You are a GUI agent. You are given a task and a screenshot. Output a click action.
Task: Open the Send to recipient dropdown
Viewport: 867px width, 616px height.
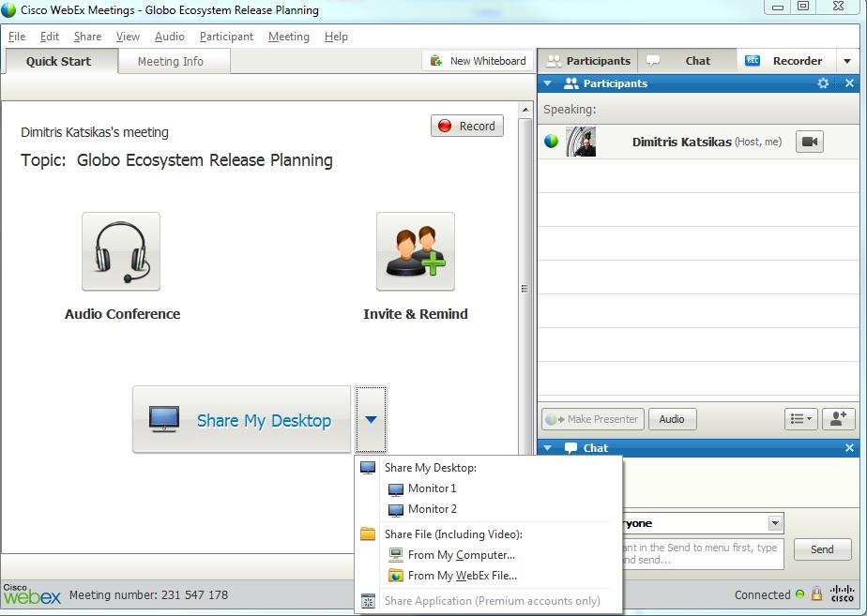pyautogui.click(x=775, y=522)
